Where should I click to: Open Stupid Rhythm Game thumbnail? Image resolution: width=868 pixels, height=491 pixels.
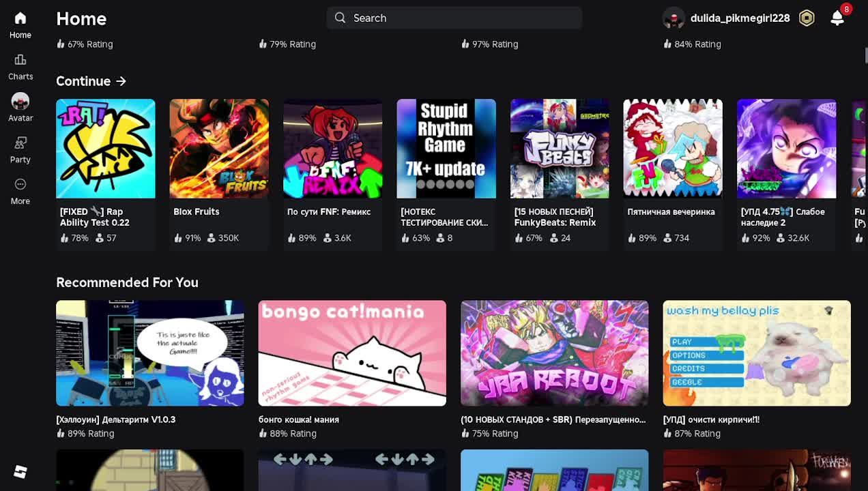click(446, 149)
